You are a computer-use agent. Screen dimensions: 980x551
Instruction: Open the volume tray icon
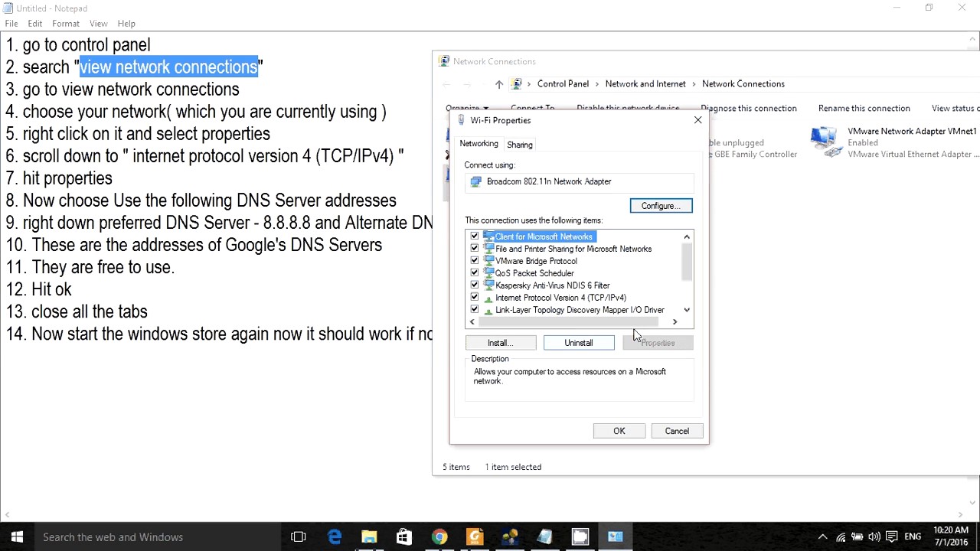click(874, 537)
